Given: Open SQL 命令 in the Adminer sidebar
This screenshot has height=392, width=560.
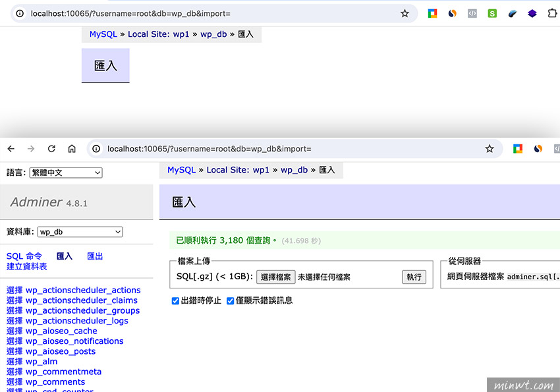Looking at the screenshot, I should pos(24,256).
